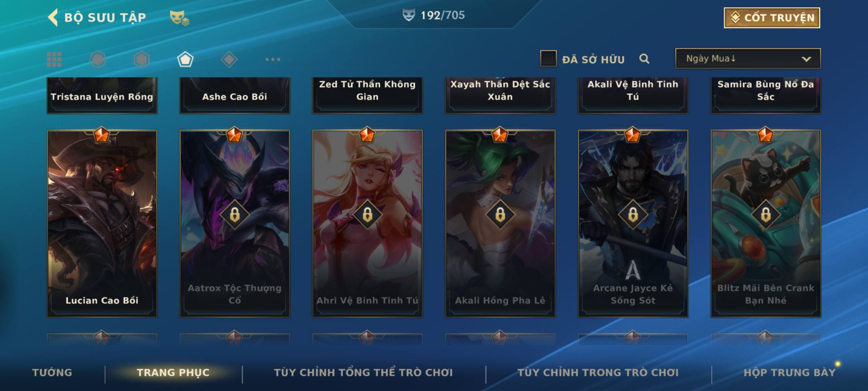This screenshot has width=868, height=391.
Task: Open the three-dots more filters icon
Action: (273, 59)
